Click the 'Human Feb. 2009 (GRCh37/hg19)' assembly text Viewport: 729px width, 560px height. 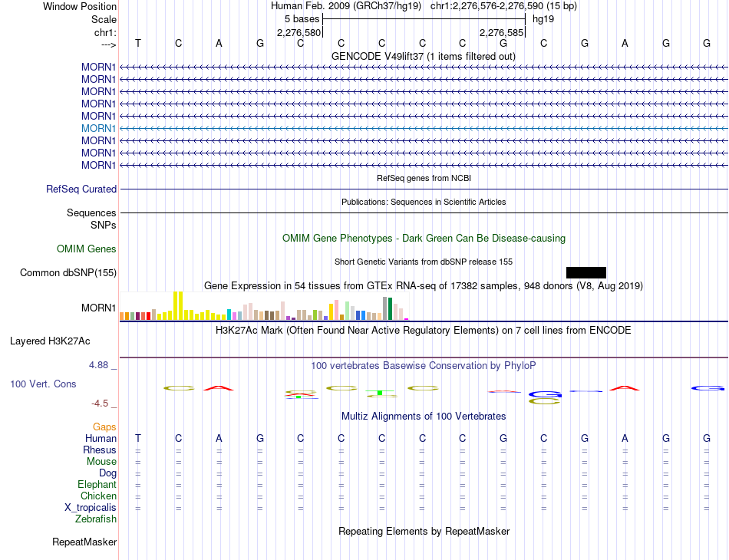(x=346, y=6)
